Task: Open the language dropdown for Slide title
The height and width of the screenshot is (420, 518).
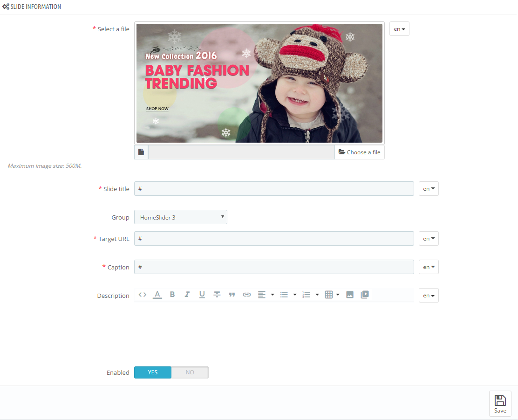Action: tap(429, 188)
